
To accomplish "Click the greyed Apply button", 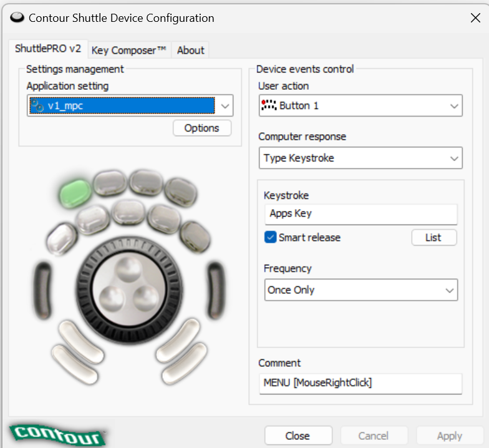I will click(x=449, y=436).
